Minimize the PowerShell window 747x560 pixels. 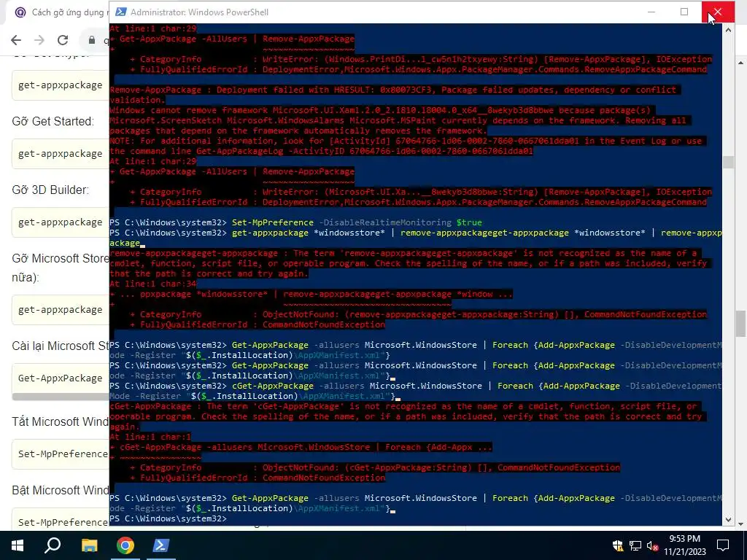pos(651,12)
